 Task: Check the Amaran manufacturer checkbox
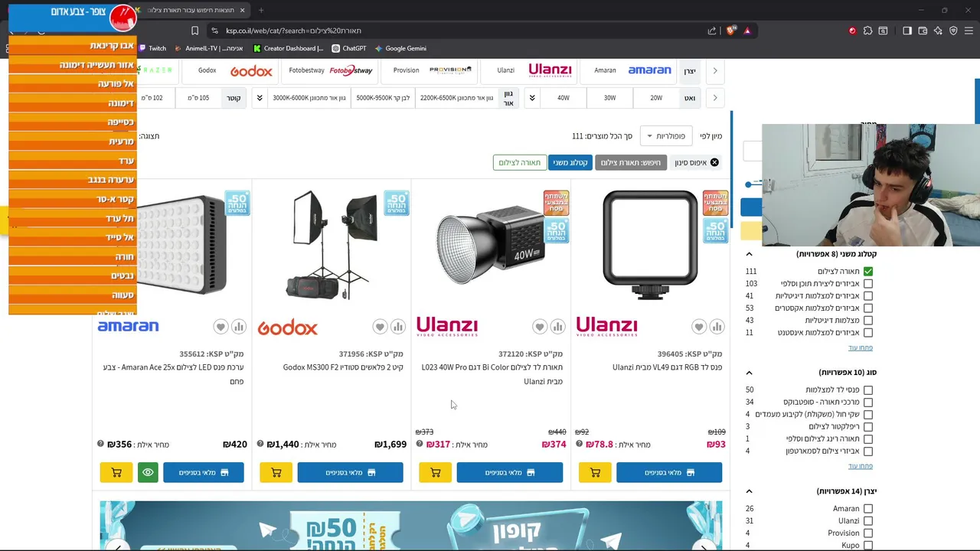click(x=867, y=509)
